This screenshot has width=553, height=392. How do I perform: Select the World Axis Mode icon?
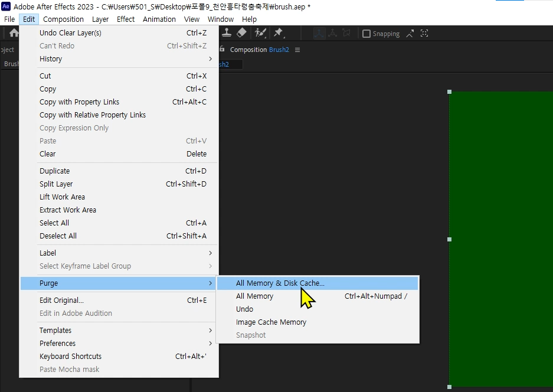click(333, 33)
